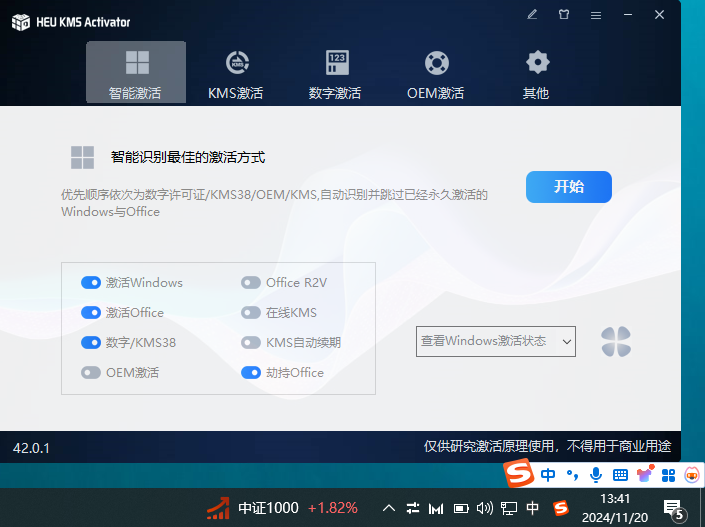Image resolution: width=705 pixels, height=527 pixels.
Task: Turn off the 劫持Office switch
Action: 251,373
